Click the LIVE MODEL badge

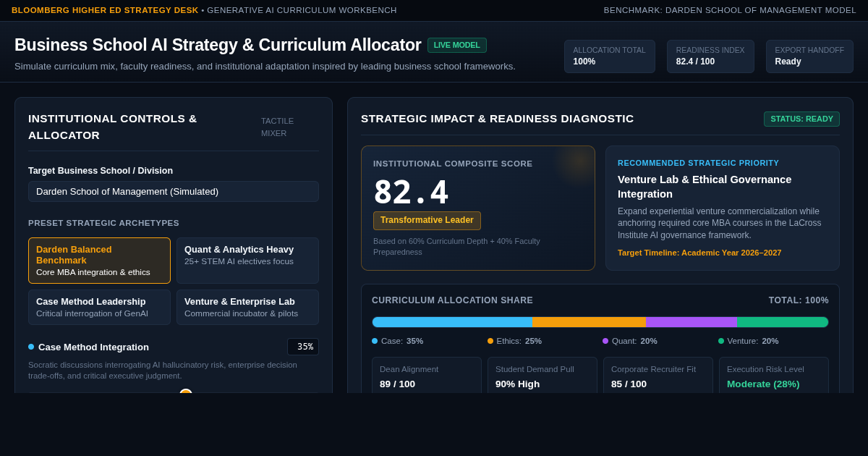(x=457, y=45)
